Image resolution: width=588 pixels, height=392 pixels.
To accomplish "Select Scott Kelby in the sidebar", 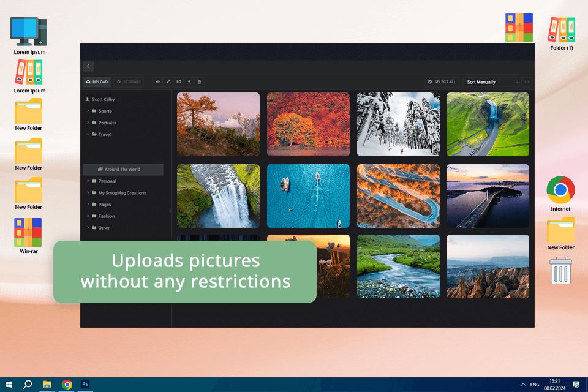I will point(103,99).
